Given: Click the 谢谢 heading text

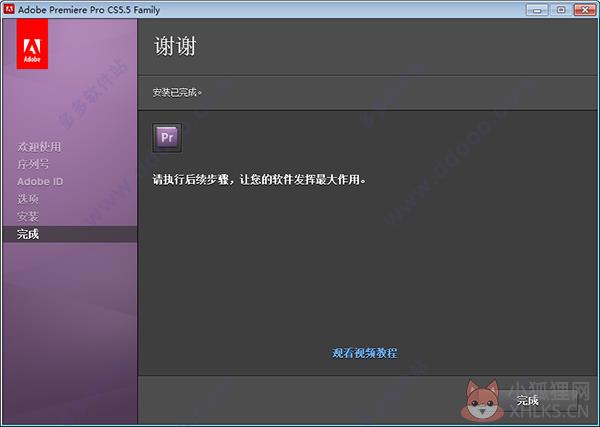Looking at the screenshot, I should pos(175,47).
